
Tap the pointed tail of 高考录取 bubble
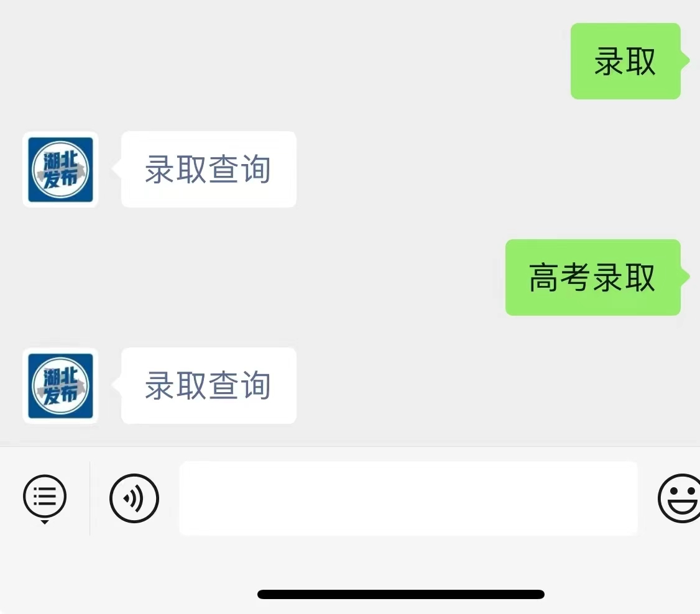[685, 277]
